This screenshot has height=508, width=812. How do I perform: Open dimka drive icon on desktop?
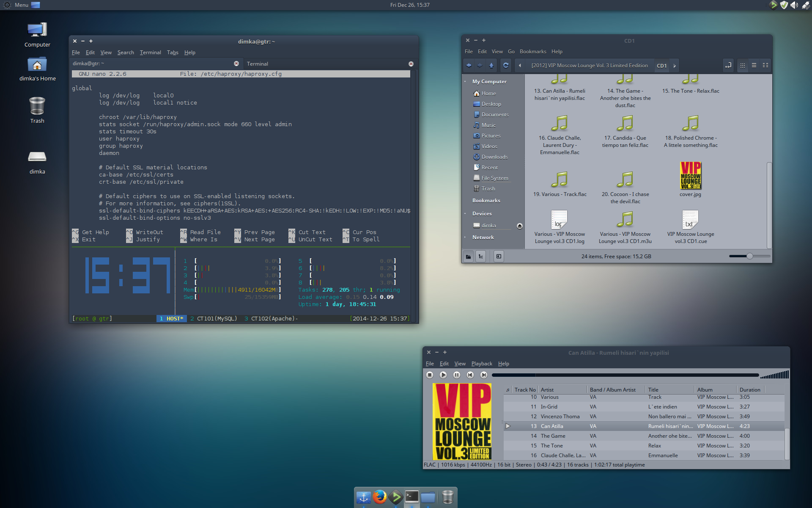click(37, 162)
